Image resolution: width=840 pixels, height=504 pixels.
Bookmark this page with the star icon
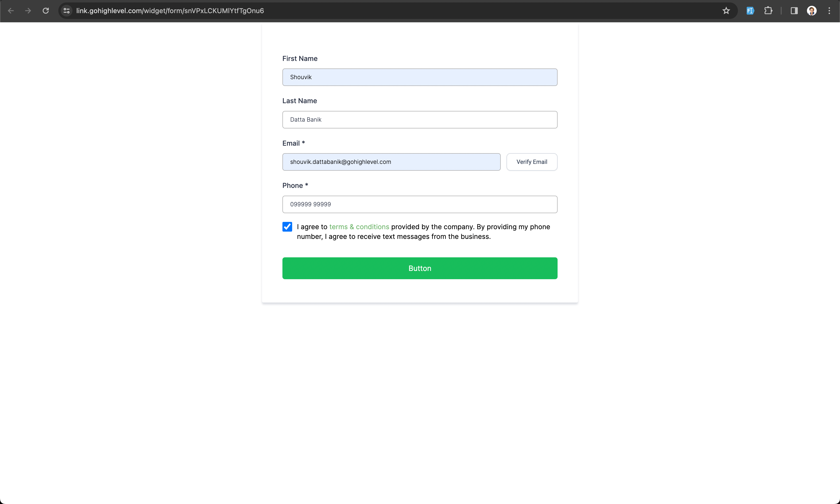click(x=726, y=11)
